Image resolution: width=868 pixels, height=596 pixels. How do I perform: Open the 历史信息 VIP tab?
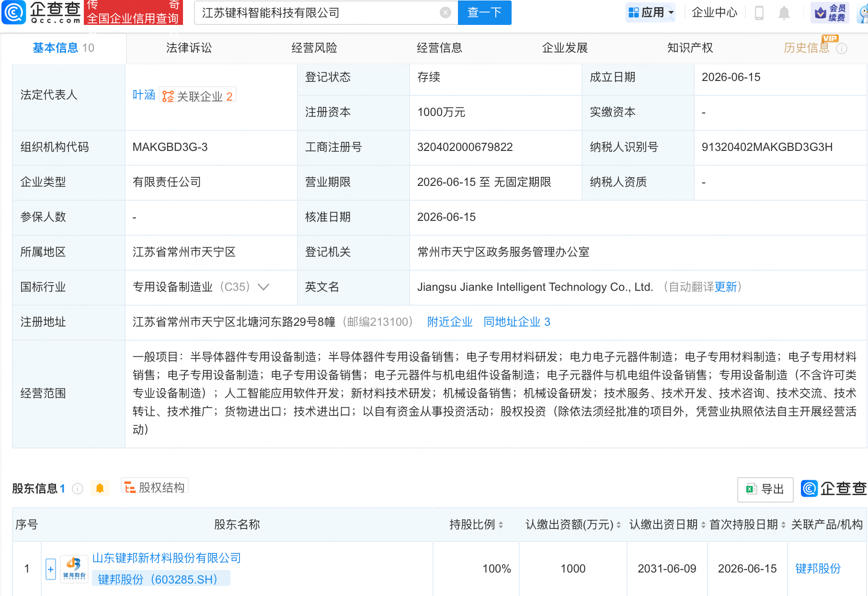tap(807, 48)
